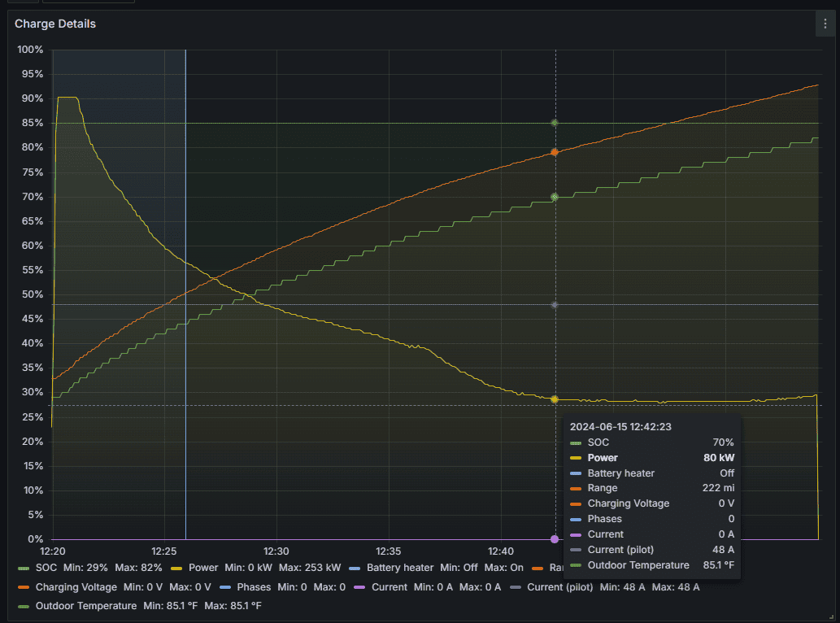This screenshot has height=623, width=840.
Task: Click the tooltip Battery heater Off value
Action: (727, 473)
